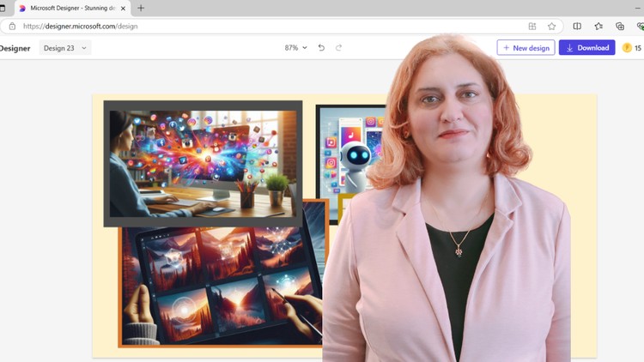Viewport: 644px width, 362px height.
Task: Click the Download button
Action: click(586, 48)
